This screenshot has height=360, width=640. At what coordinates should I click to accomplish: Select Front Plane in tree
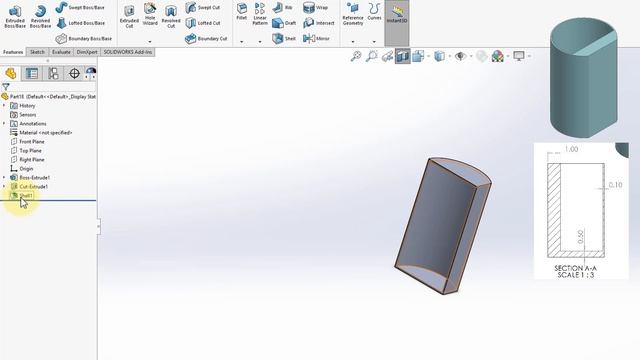click(x=27, y=142)
